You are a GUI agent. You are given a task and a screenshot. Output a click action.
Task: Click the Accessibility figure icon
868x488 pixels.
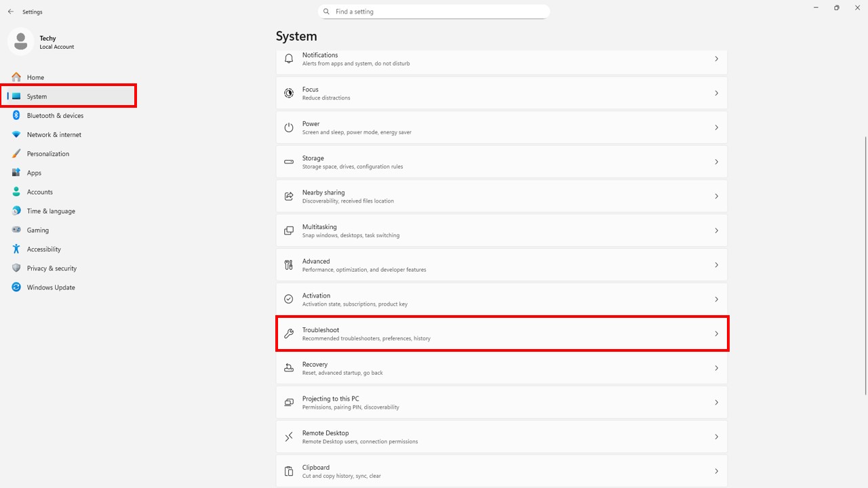[x=16, y=249]
